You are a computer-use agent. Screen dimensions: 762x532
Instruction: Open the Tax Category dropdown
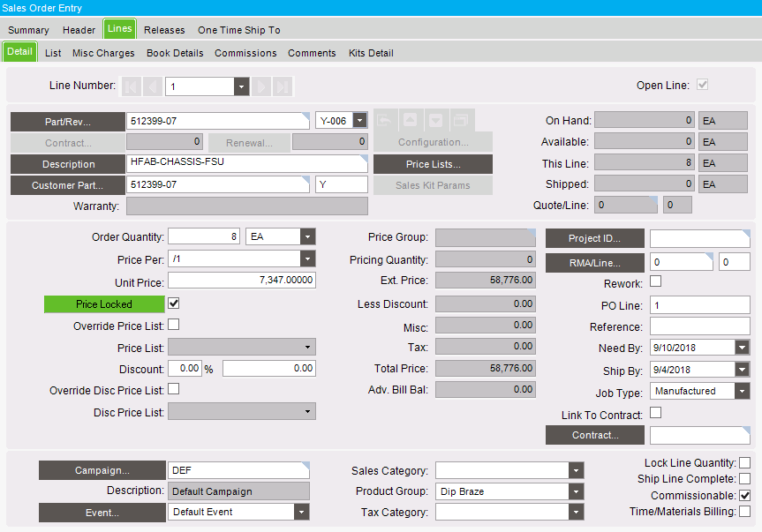tap(576, 512)
